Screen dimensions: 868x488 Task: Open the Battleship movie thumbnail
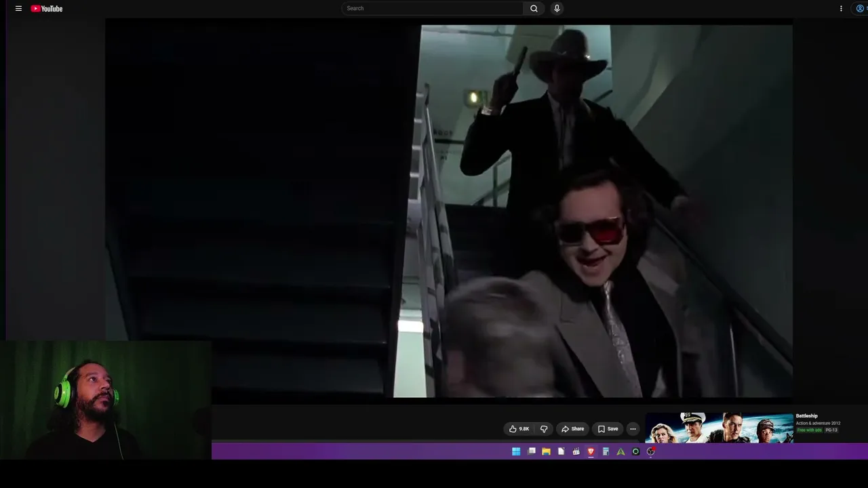point(719,428)
